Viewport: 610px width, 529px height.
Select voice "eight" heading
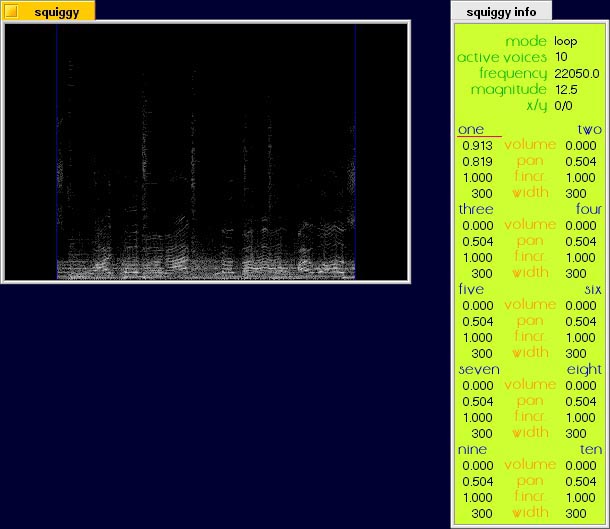click(x=584, y=370)
